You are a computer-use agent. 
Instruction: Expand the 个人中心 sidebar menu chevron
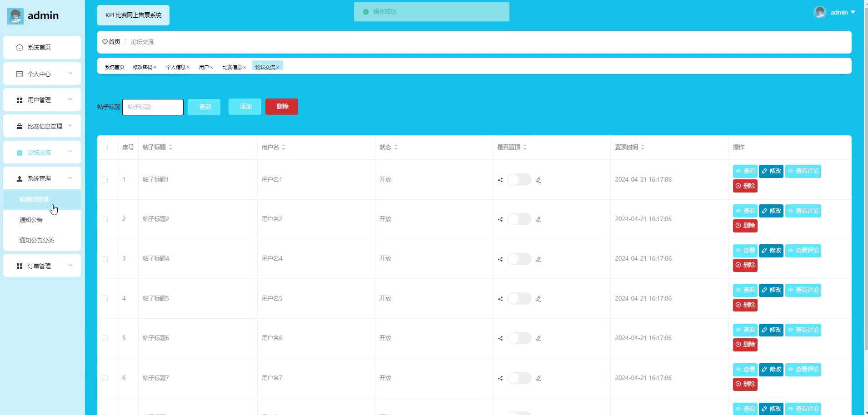point(70,74)
